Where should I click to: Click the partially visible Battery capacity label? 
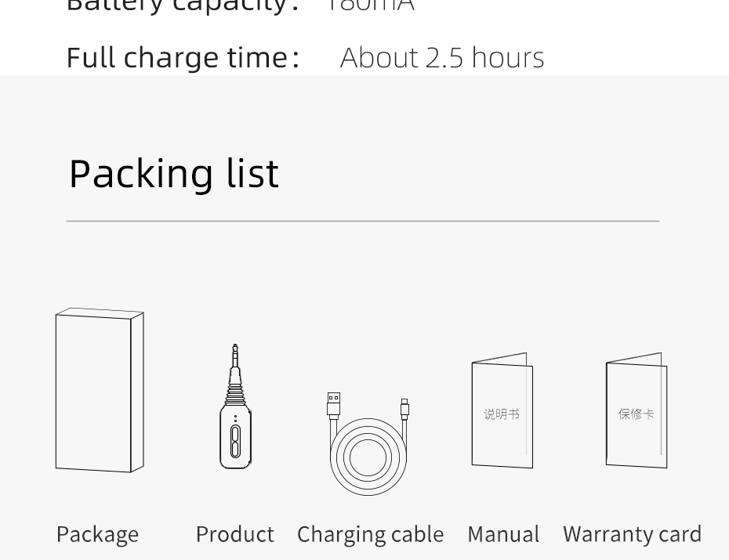click(183, 6)
